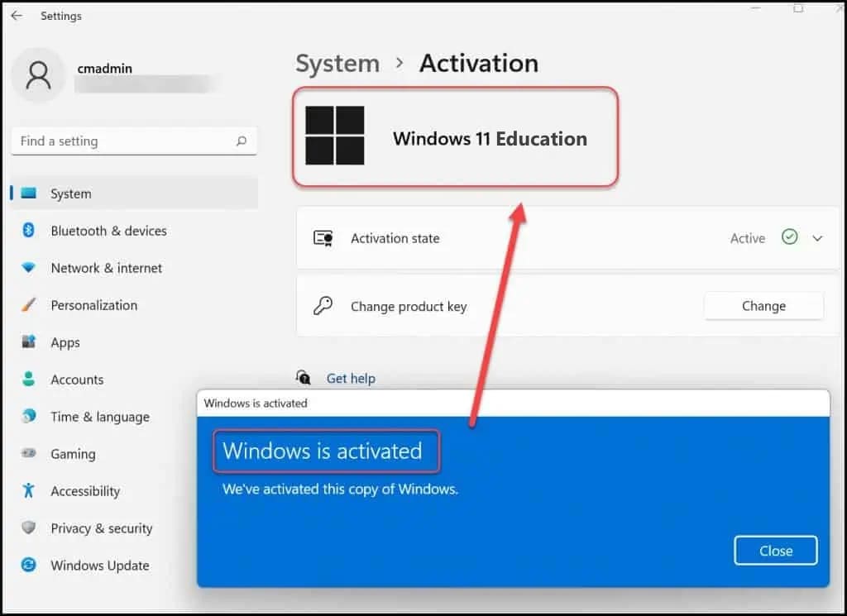The image size is (847, 616).
Task: Click the Windows Update sync icon
Action: 29,566
